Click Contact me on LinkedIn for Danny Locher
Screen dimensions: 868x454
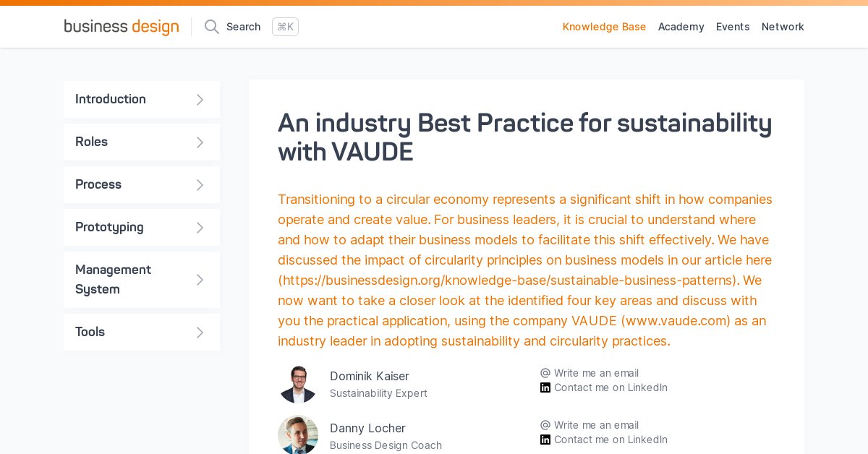point(610,440)
